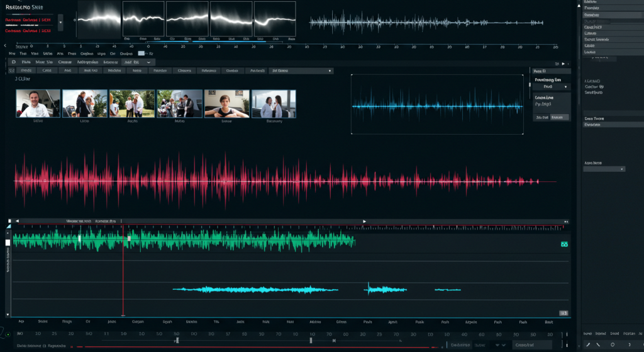Select the highlighted item in the sidebar list
Image resolution: width=644 pixels, height=352 pixels.
(605, 14)
